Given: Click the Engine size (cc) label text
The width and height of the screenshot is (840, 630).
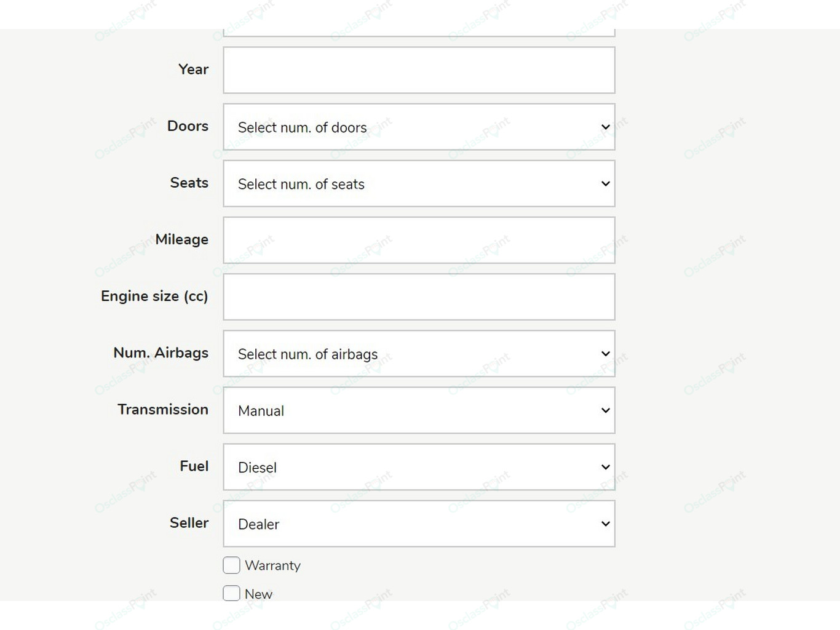Looking at the screenshot, I should pos(154,296).
